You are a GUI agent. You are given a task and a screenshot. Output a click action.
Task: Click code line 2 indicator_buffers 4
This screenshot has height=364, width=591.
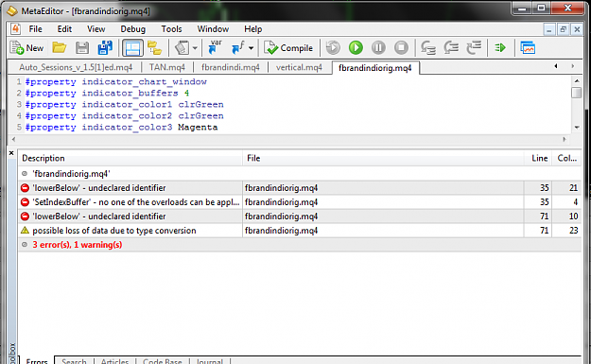pos(107,93)
